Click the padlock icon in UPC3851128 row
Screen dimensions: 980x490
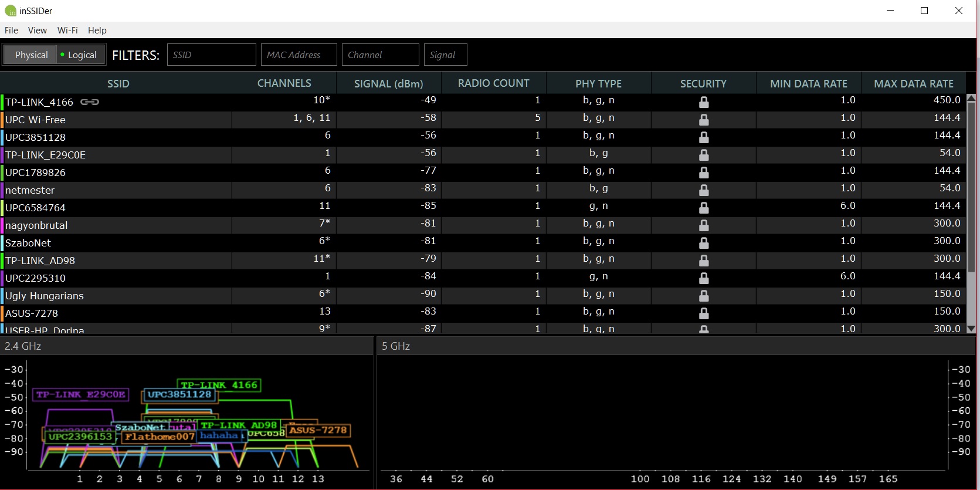[x=704, y=137]
